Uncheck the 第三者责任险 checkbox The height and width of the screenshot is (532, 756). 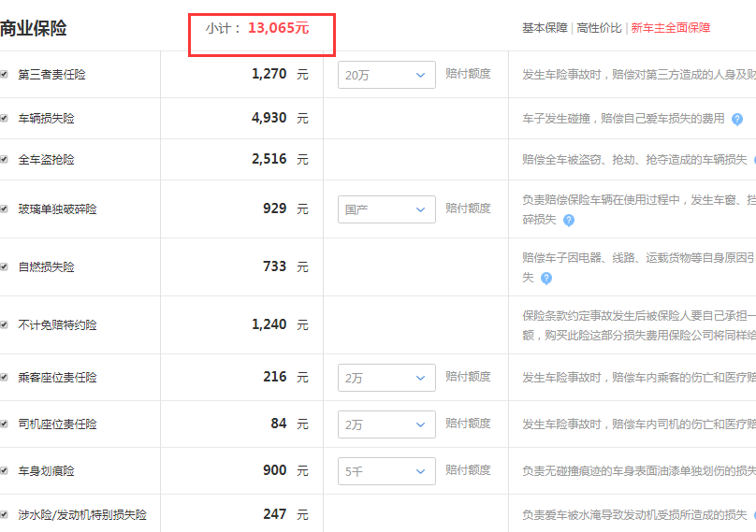point(5,74)
